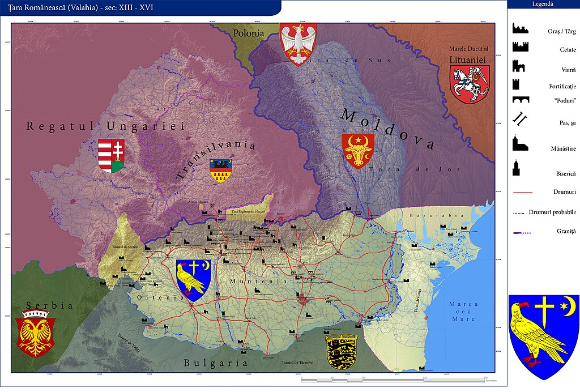Click the Polish white eagle coat of arms

click(x=298, y=44)
